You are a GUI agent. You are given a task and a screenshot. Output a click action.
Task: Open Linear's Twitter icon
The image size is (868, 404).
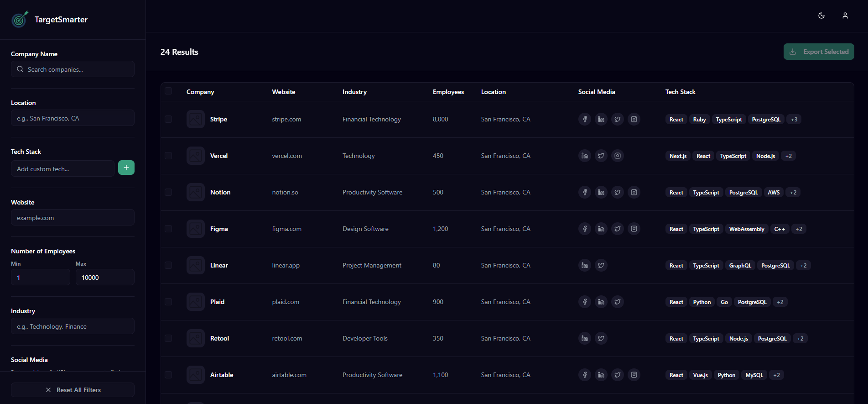click(x=601, y=265)
